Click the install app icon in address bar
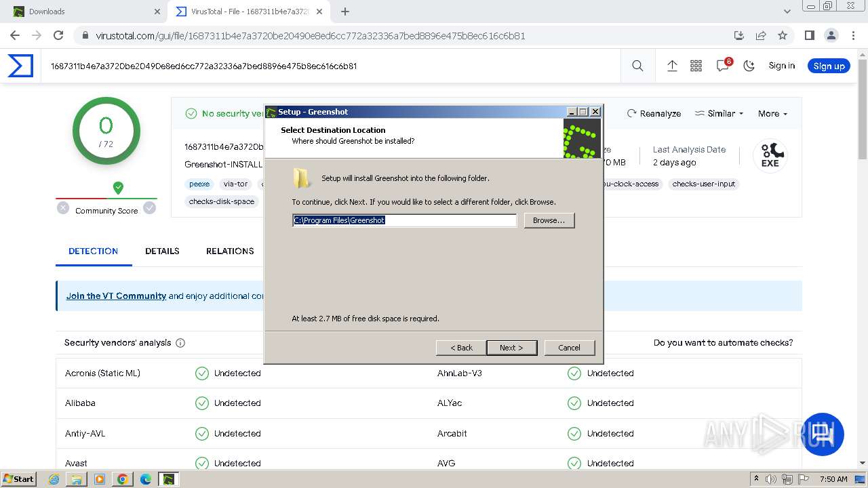Screen dimensions: 868x488 739,35
